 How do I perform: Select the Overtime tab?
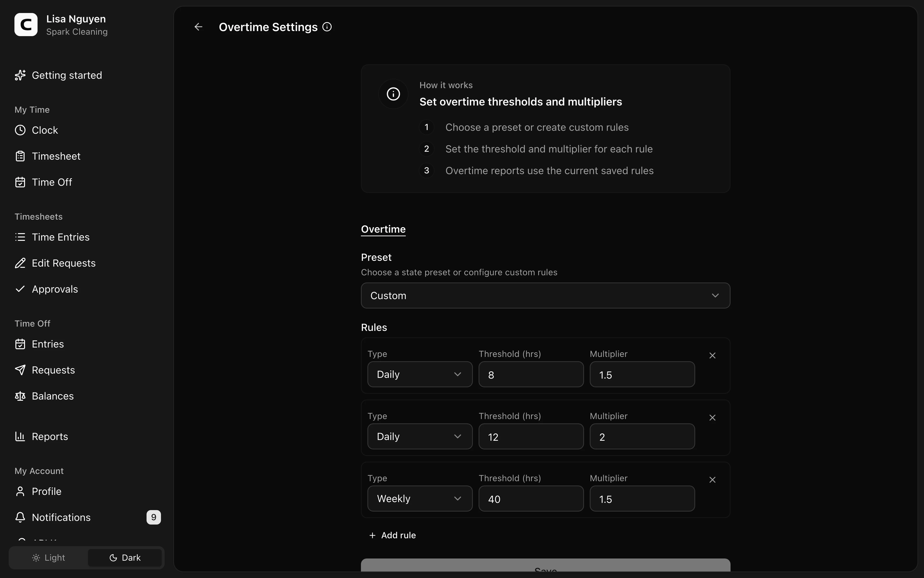click(x=383, y=229)
